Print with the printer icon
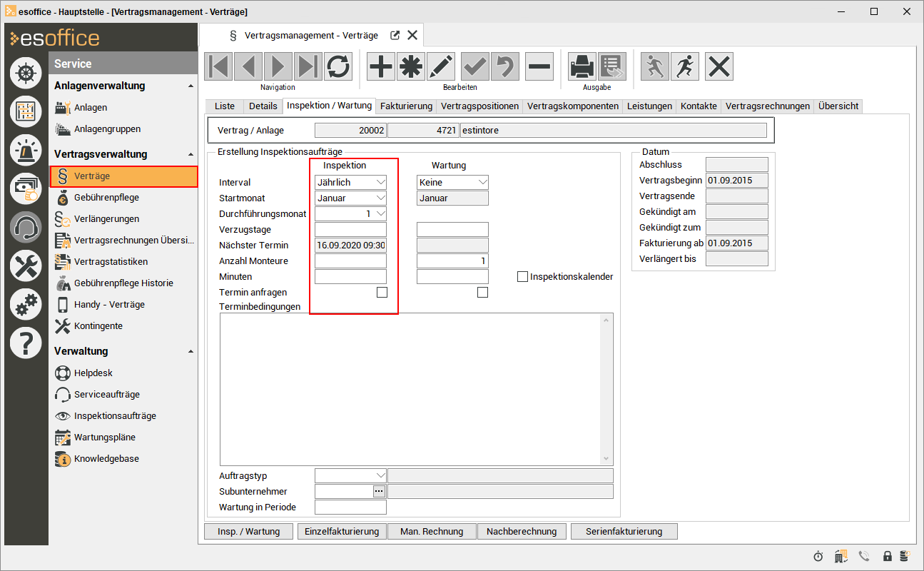This screenshot has width=924, height=571. tap(582, 66)
